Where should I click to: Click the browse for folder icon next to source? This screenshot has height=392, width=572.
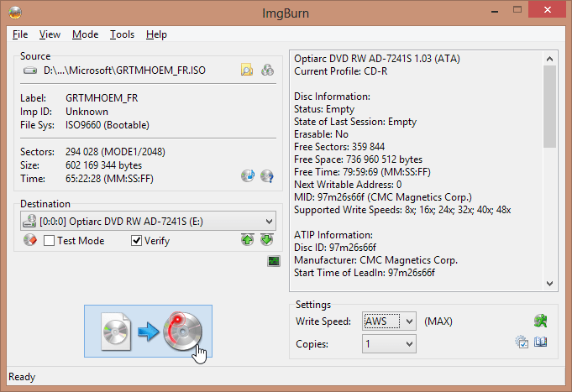267,70
